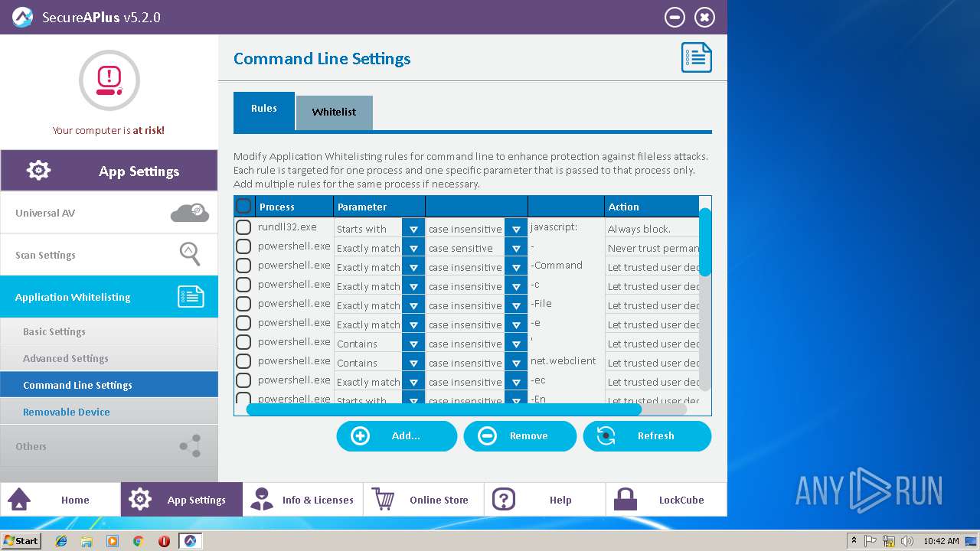
Task: Open case dropdown for -ec rule
Action: pyautogui.click(x=516, y=382)
